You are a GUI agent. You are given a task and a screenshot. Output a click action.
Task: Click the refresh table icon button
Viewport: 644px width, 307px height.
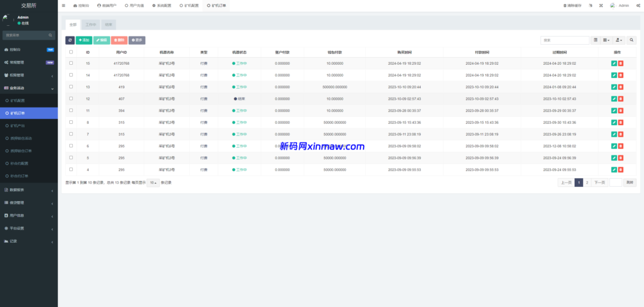tap(70, 40)
